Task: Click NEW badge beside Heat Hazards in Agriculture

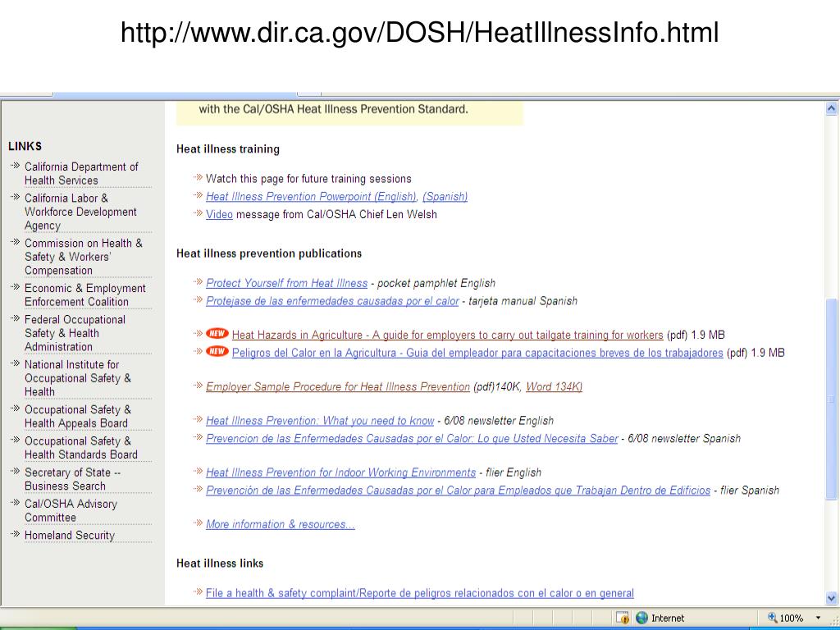Action: coord(217,334)
